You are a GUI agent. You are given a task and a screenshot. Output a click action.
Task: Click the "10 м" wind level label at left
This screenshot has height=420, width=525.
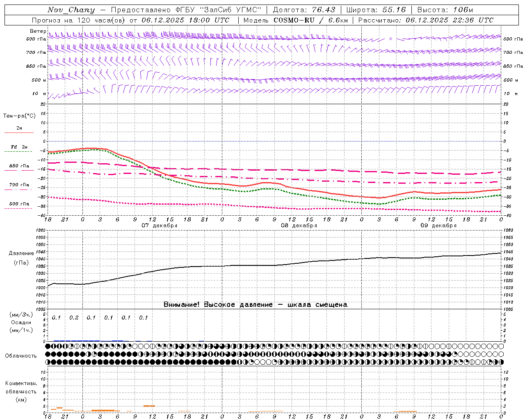(x=39, y=94)
